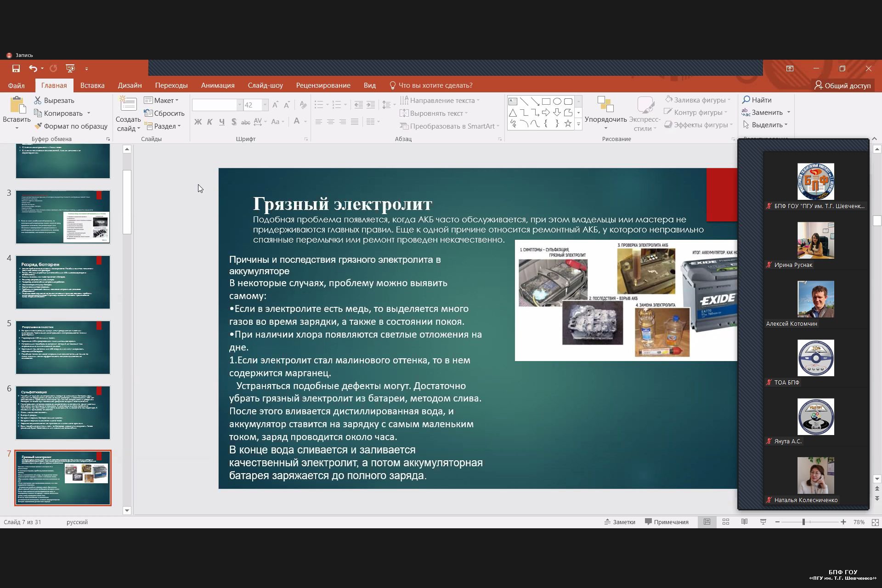
Task: Open Align text (Выровнять текст) dropdown
Action: [434, 113]
